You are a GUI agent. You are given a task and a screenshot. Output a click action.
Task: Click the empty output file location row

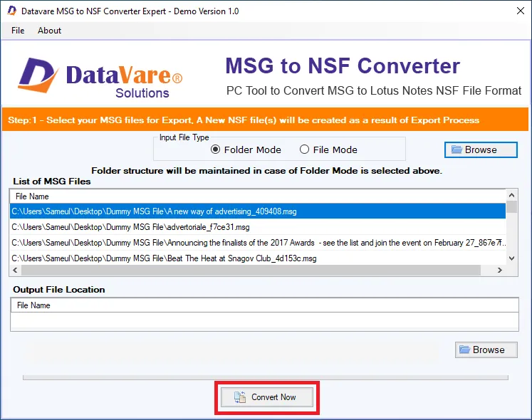(x=265, y=321)
